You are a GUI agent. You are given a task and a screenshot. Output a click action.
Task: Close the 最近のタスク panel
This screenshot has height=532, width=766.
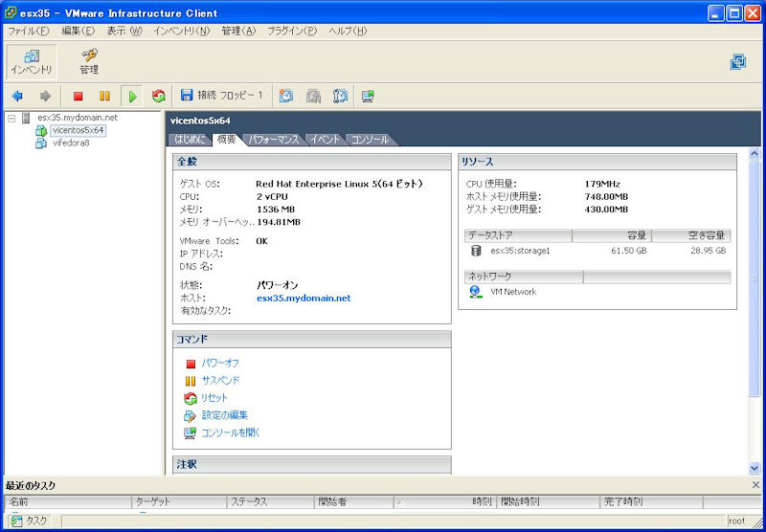tap(755, 485)
